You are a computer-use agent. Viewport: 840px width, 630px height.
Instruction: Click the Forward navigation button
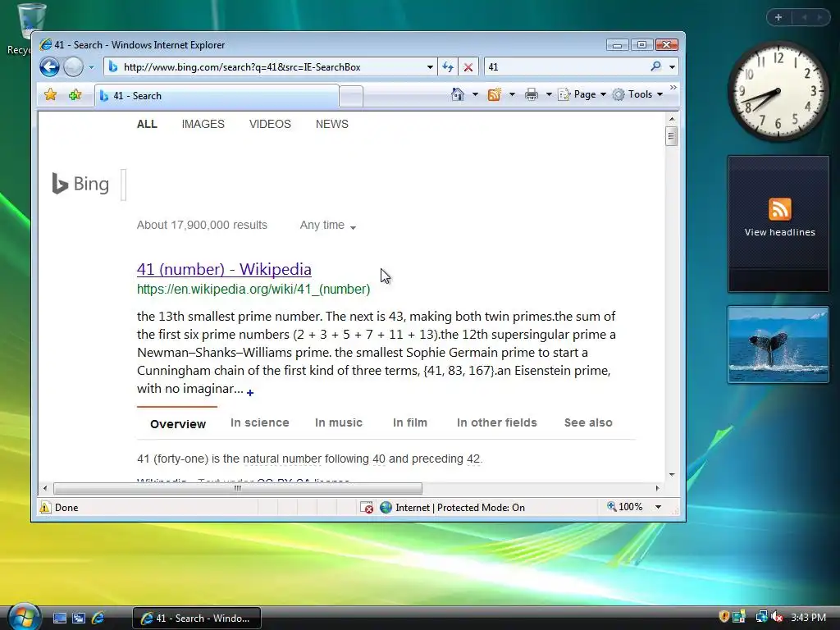73,67
